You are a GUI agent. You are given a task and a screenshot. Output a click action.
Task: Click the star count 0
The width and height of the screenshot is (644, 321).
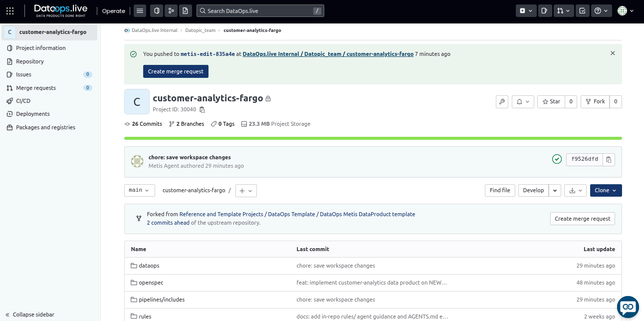[x=571, y=101]
